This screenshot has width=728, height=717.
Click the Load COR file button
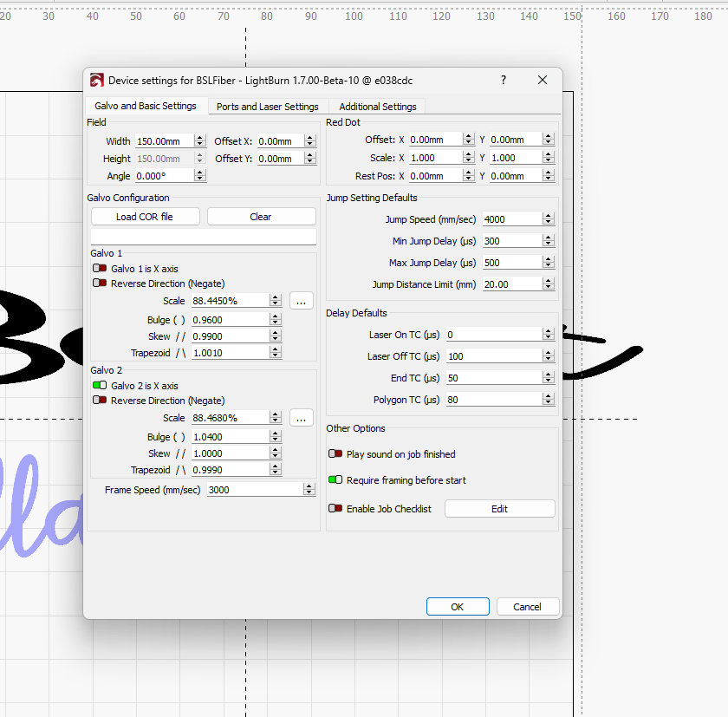(x=145, y=217)
